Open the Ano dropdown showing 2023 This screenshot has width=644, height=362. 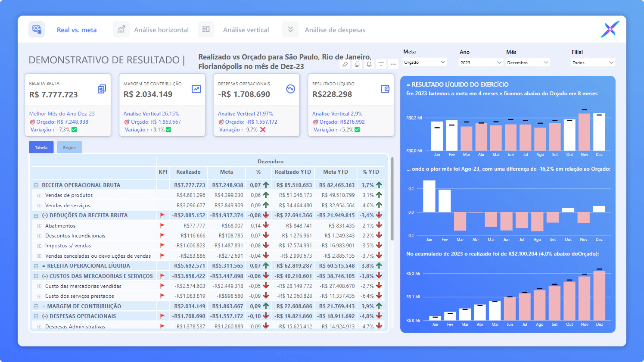(481, 62)
